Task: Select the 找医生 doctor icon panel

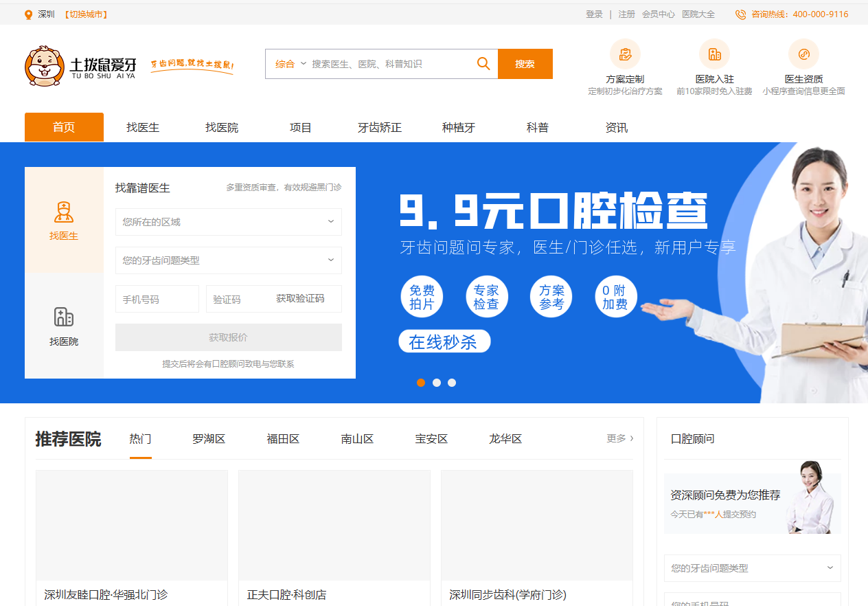Action: point(64,221)
